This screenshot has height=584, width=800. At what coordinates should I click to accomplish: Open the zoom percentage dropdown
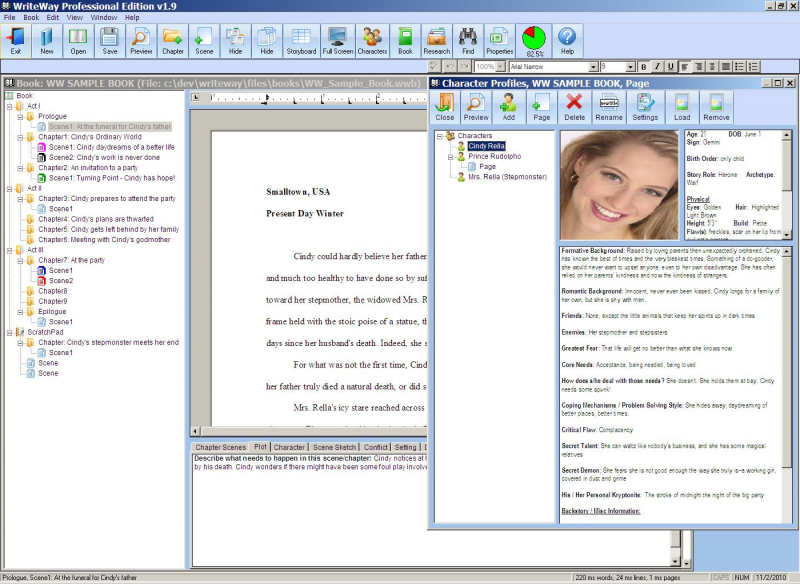501,67
